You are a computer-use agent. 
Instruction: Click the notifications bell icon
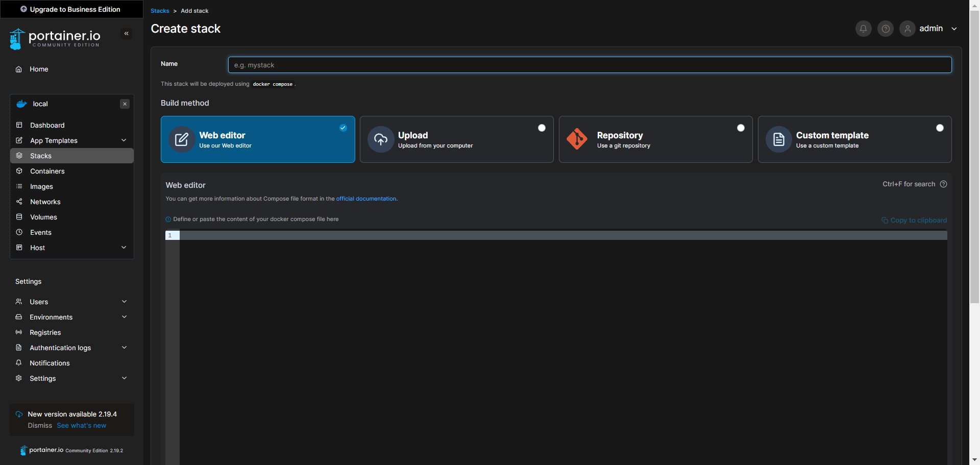pyautogui.click(x=863, y=29)
